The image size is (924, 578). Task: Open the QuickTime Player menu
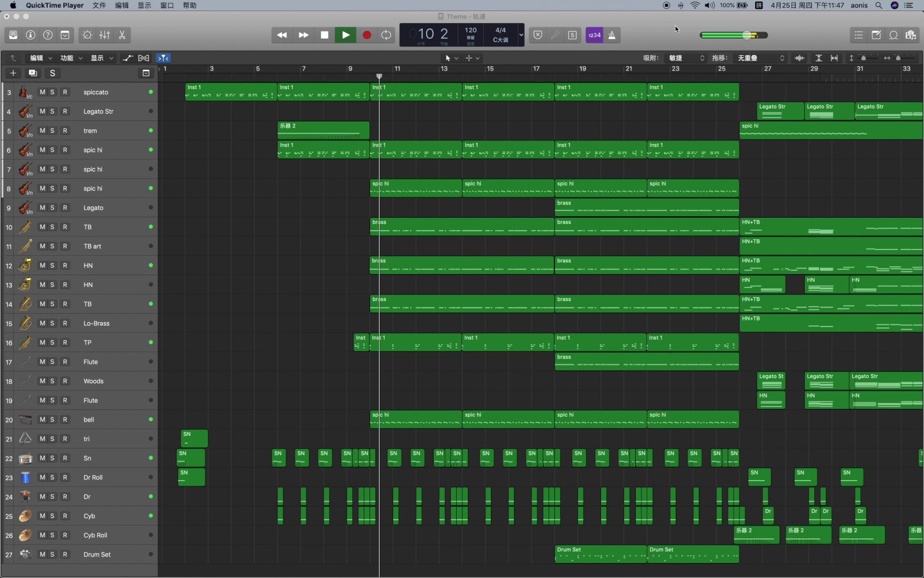pos(55,5)
